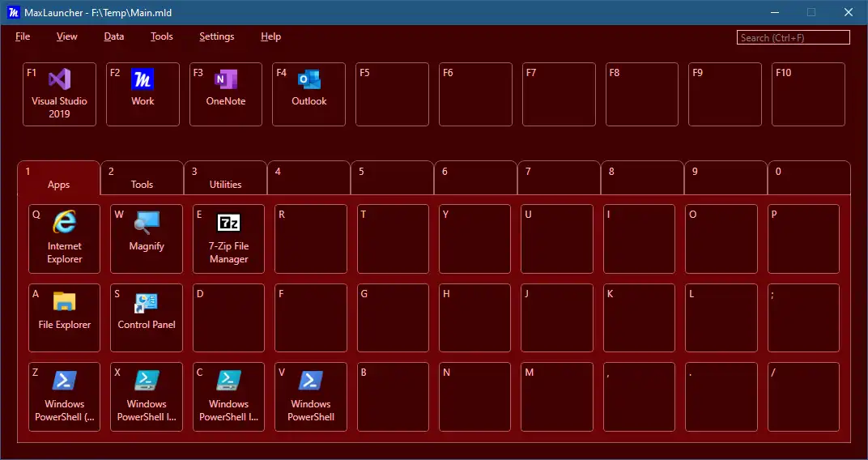
Task: Select empty tab 9
Action: click(725, 177)
